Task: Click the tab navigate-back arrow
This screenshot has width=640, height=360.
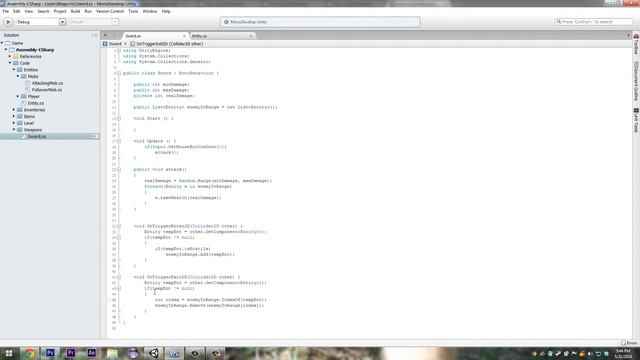Action: (105, 36)
